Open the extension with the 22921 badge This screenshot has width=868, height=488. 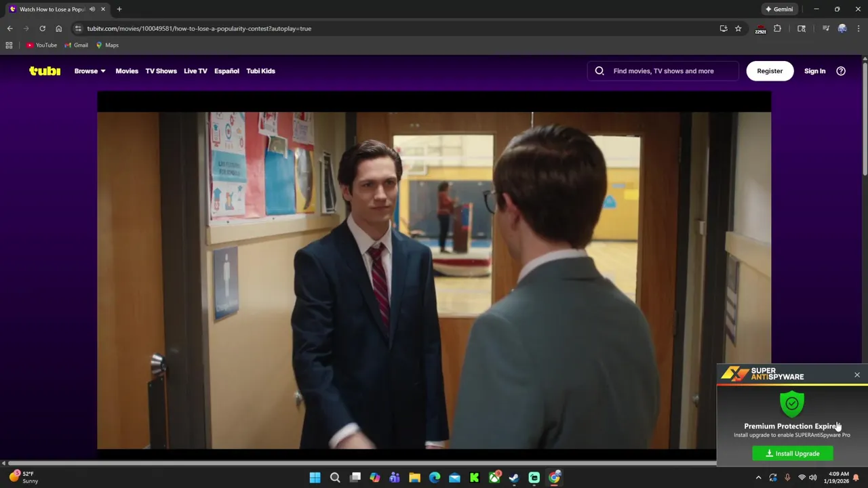[x=760, y=29]
